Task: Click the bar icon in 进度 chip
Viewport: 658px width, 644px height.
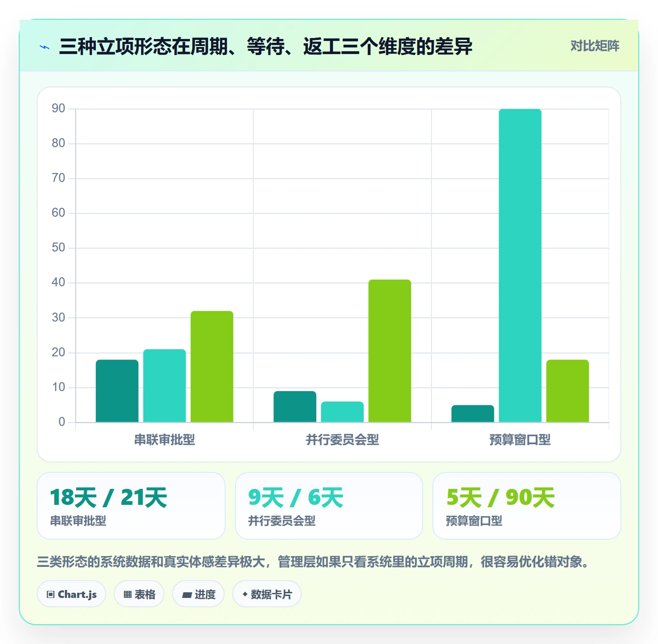Action: (x=187, y=595)
